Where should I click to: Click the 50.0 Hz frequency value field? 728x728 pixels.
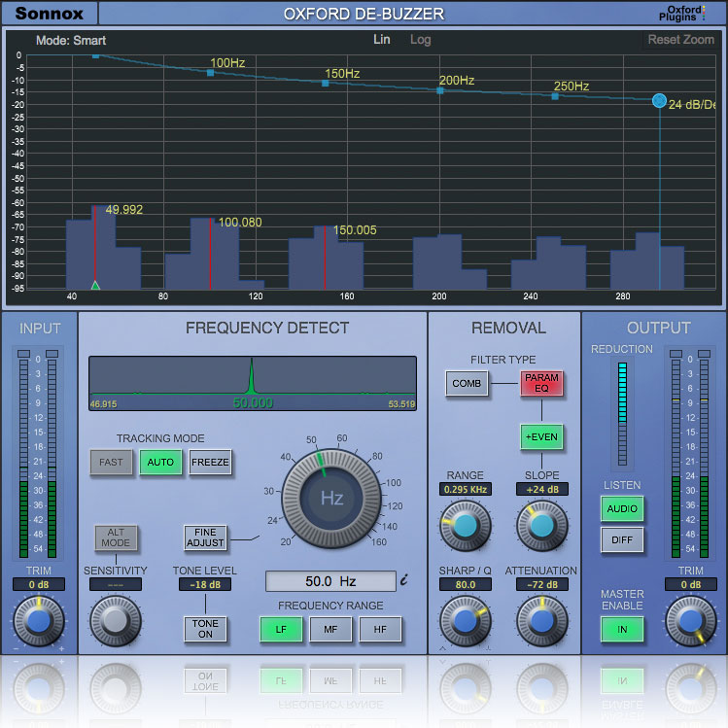pyautogui.click(x=330, y=581)
